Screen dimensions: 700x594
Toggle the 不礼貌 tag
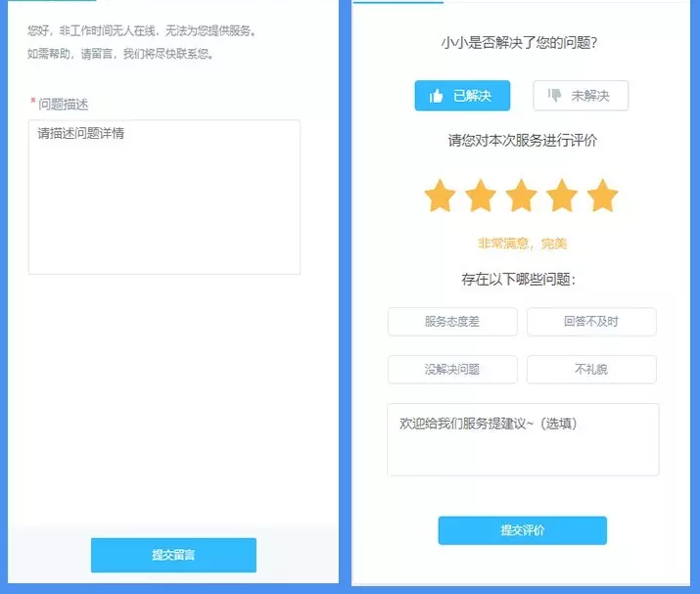point(591,370)
